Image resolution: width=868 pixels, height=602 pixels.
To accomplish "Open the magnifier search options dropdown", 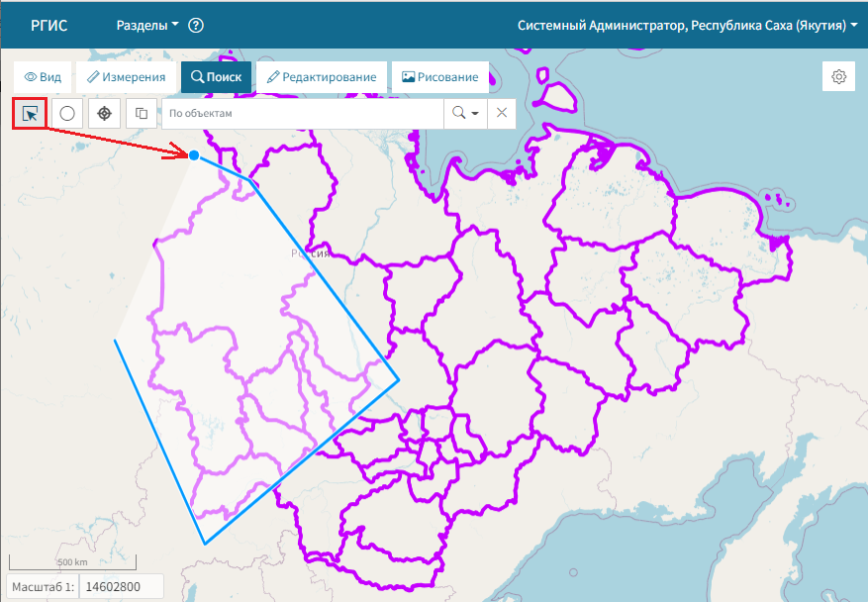I will 465,113.
